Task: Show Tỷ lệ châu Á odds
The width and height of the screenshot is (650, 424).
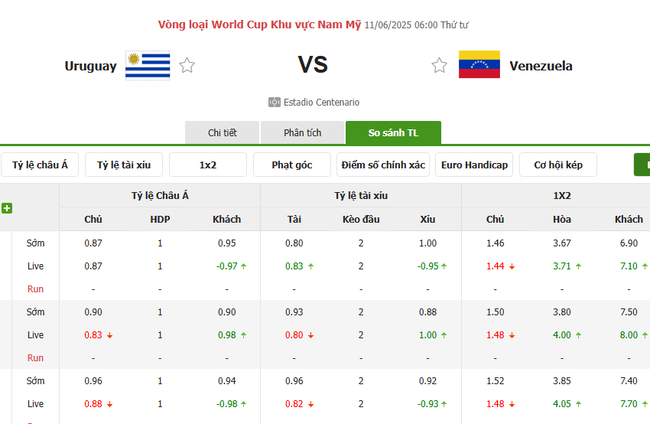Action: click(40, 165)
